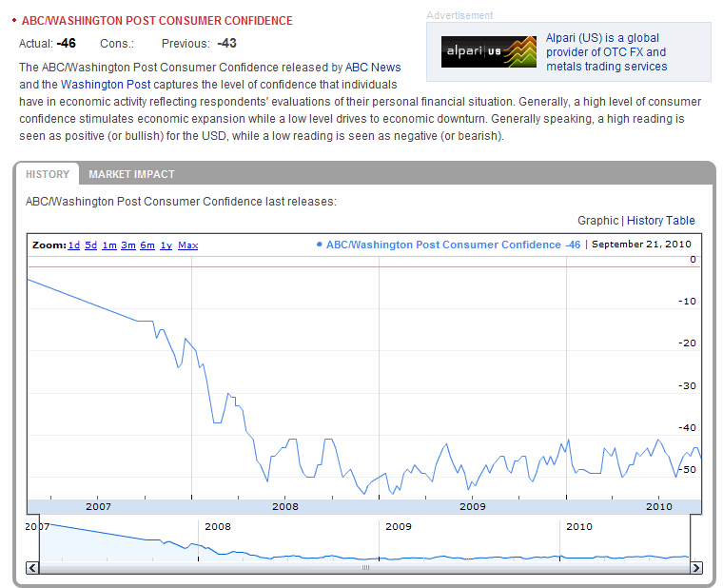Open the Washington Post link

click(x=106, y=85)
